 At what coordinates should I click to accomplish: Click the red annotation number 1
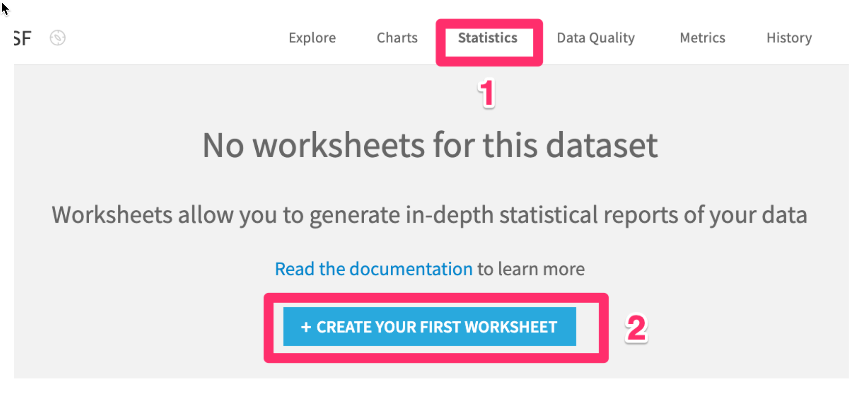[x=487, y=93]
